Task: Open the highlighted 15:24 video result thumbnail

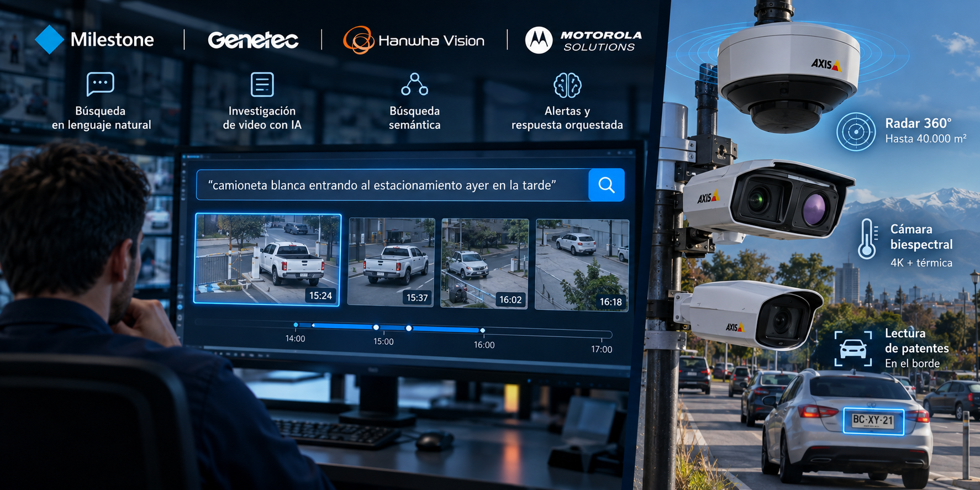Action: click(267, 259)
